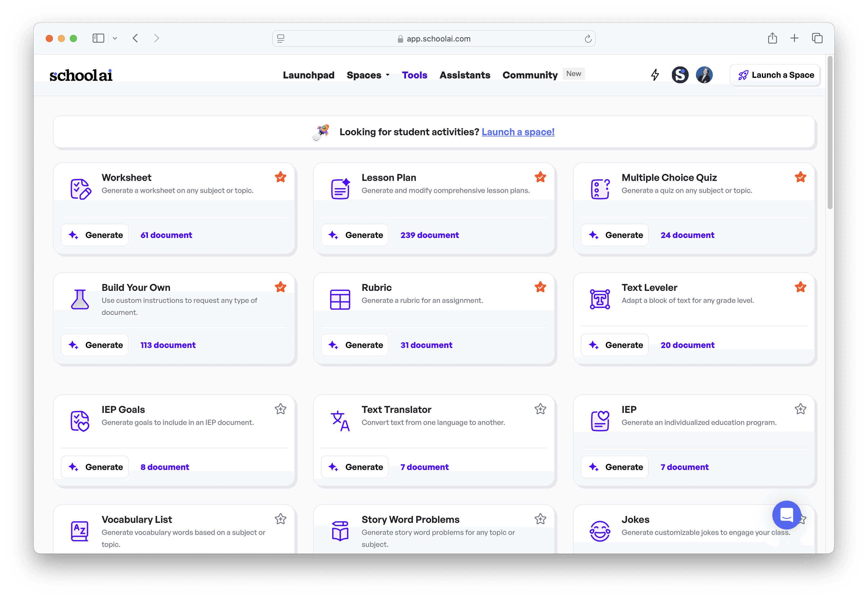
Task: Reload the page with refresh icon
Action: pyautogui.click(x=588, y=39)
